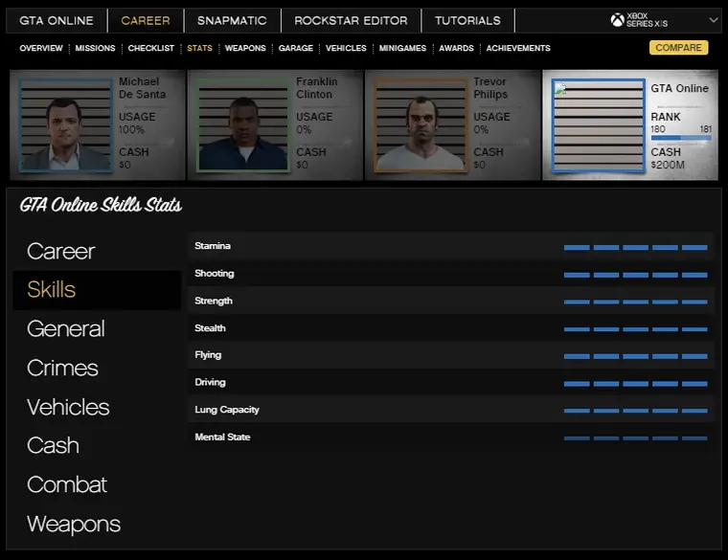Open the Career stats category

[60, 251]
